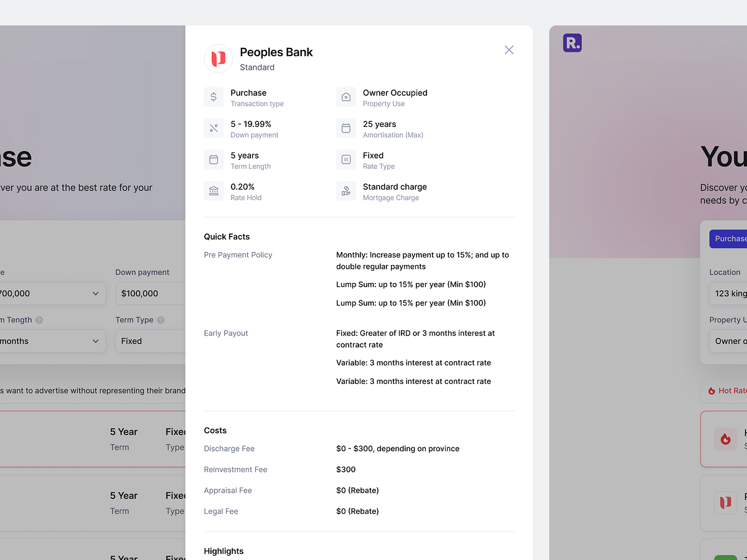Open the Term Type dropdown showing Fixed
Screen dimensions: 747x560
pyautogui.click(x=150, y=341)
